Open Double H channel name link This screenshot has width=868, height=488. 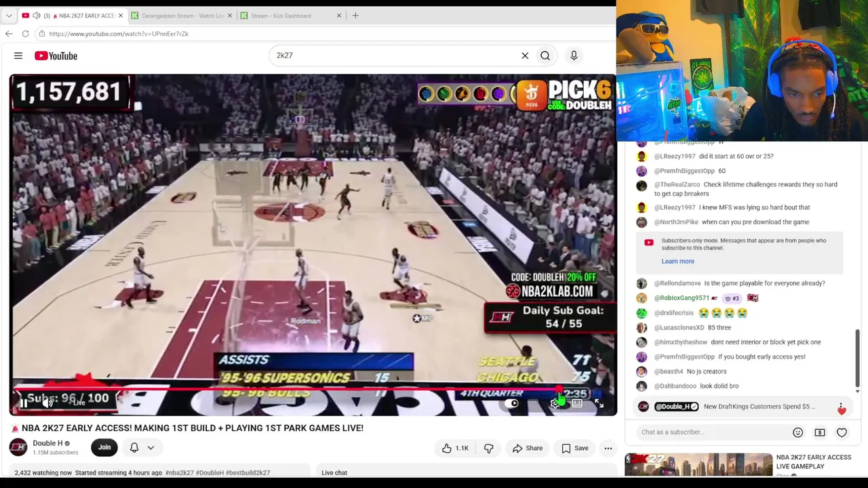pyautogui.click(x=47, y=443)
